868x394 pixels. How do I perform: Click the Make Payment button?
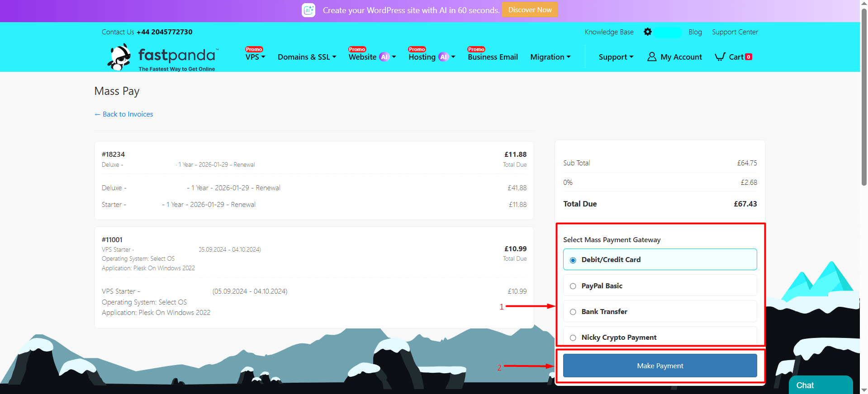[660, 366]
